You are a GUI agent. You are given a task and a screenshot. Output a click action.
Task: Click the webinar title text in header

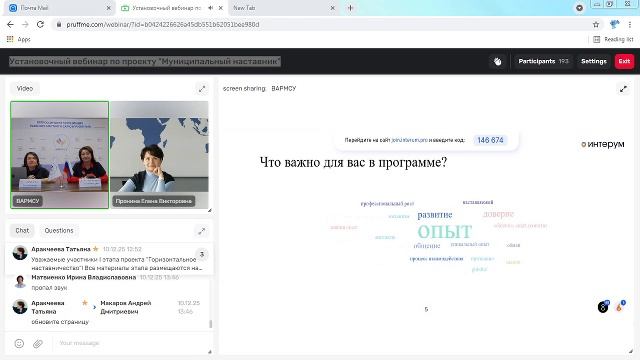tap(145, 61)
